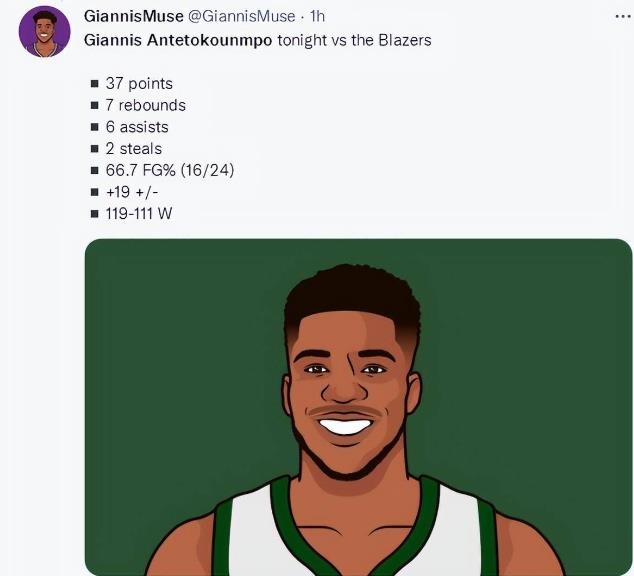Screen dimensions: 634x576
Task: Select the 119-111 W result line
Action: tap(138, 214)
